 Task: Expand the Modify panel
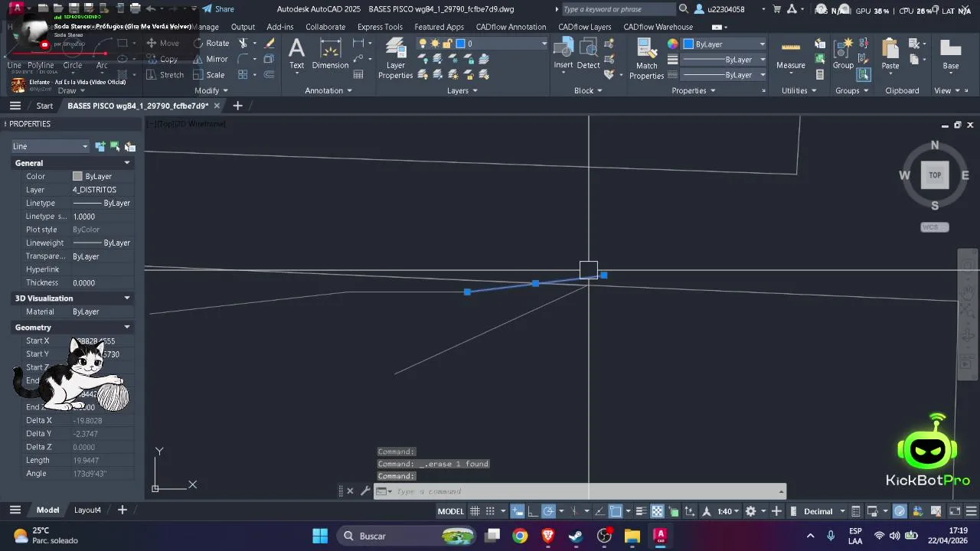(x=211, y=90)
